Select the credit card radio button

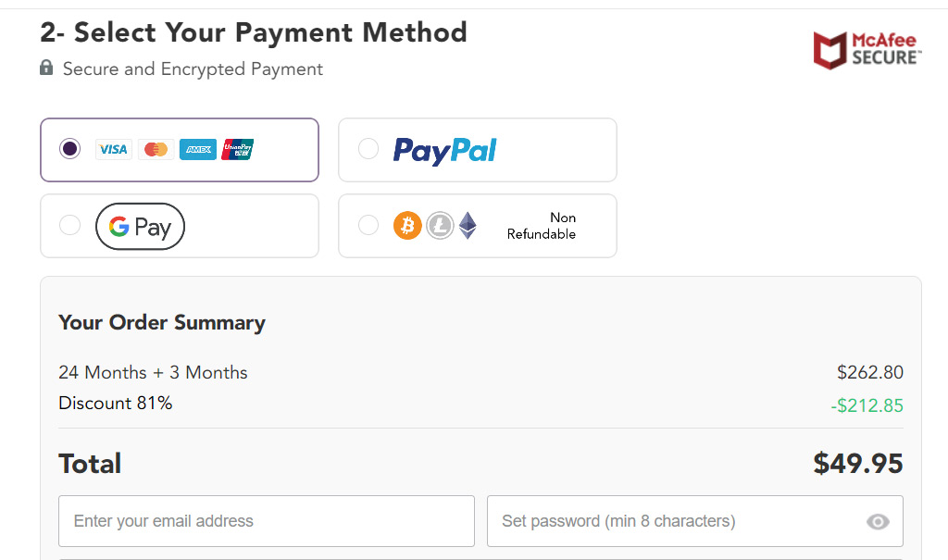pyautogui.click(x=69, y=149)
